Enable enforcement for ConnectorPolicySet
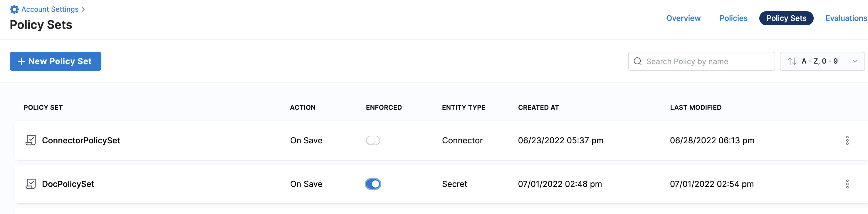The height and width of the screenshot is (214, 868). (x=373, y=140)
